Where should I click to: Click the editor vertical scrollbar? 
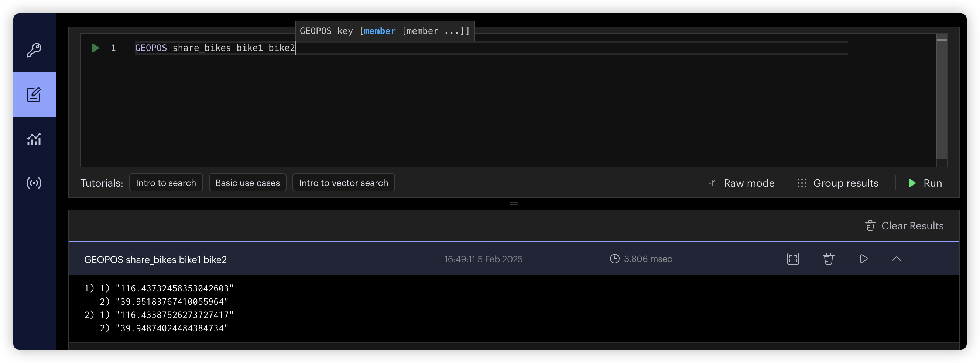941,99
